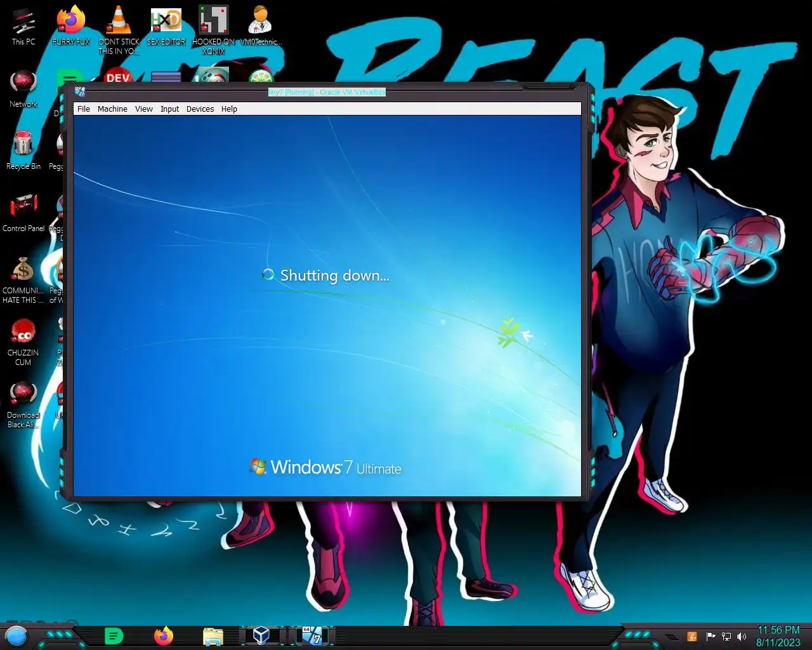Click the VirtualBox window title bar icon

pos(79,92)
